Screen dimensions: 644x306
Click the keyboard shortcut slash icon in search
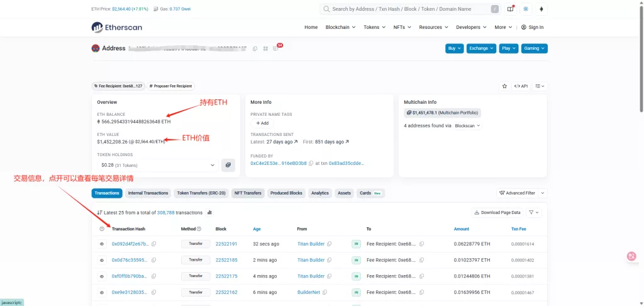(496, 9)
